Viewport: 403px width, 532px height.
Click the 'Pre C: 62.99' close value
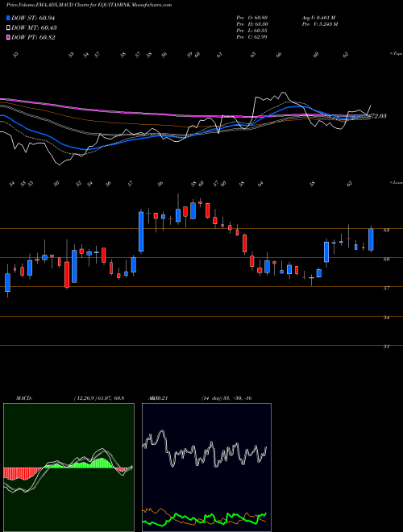(x=251, y=37)
